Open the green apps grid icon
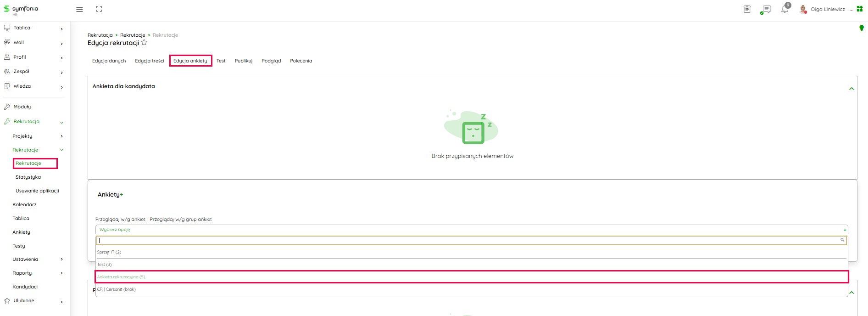 [860, 9]
